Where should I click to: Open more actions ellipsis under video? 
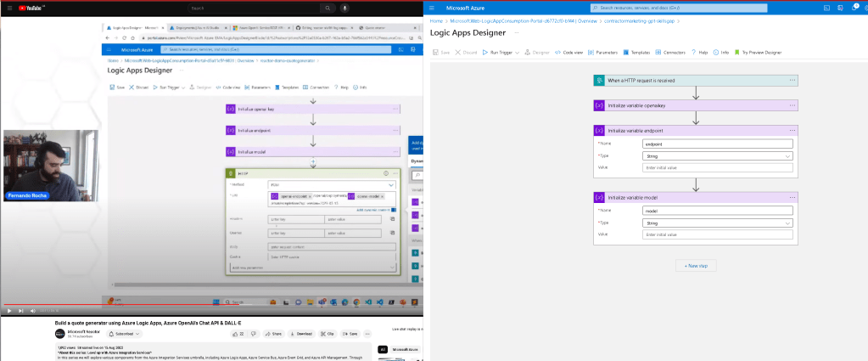[368, 334]
